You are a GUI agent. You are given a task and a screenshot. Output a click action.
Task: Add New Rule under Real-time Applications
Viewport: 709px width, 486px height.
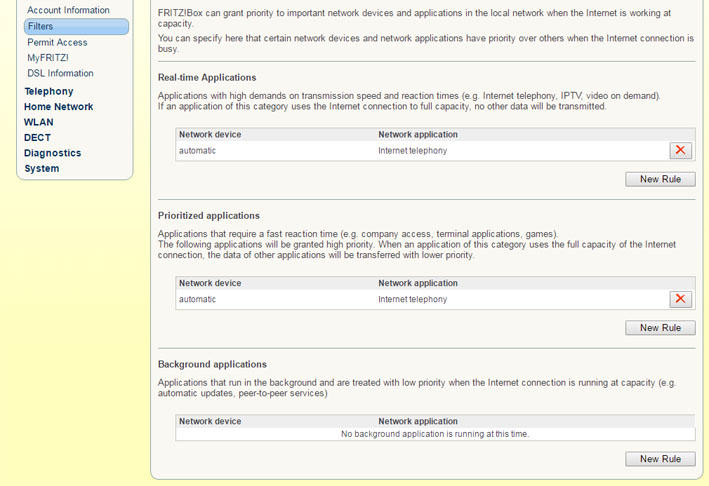tap(660, 179)
